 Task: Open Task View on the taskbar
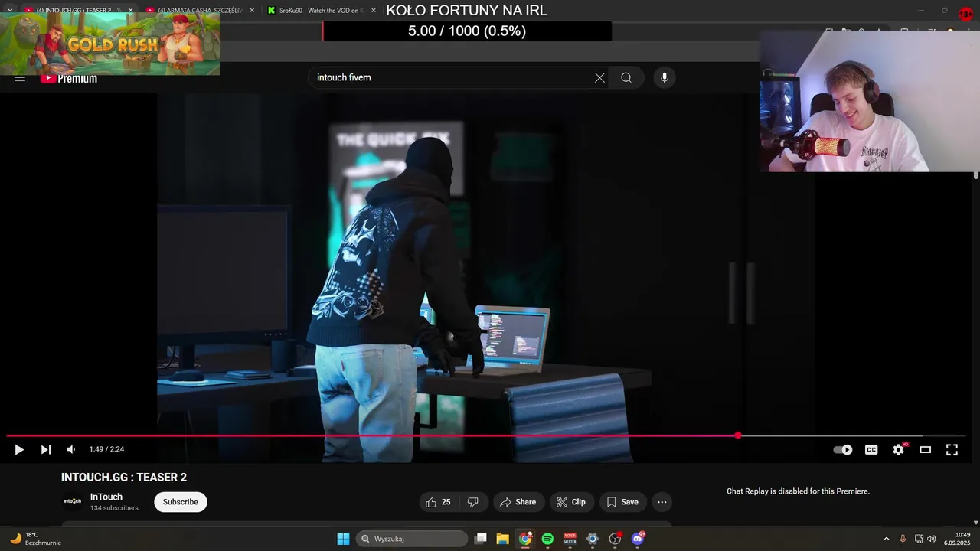[x=481, y=539]
